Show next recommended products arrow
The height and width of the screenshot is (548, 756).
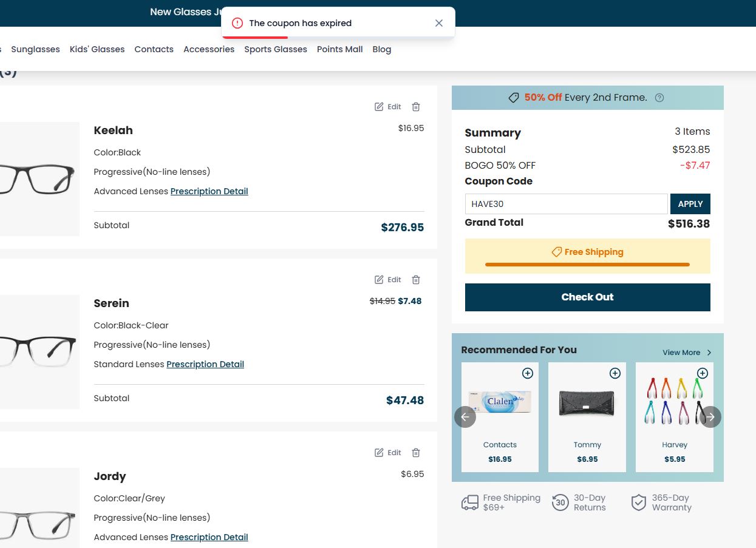pos(710,417)
